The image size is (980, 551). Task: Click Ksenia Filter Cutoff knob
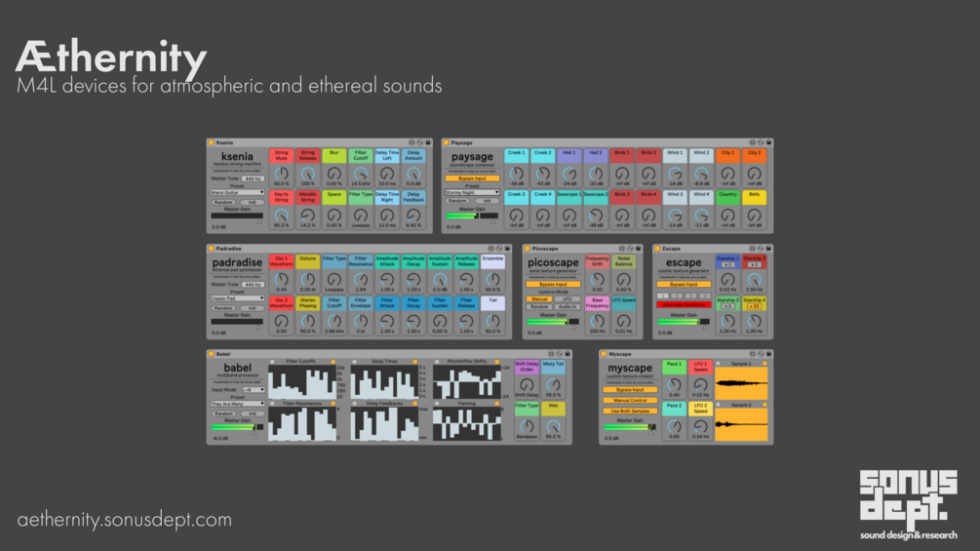361,174
